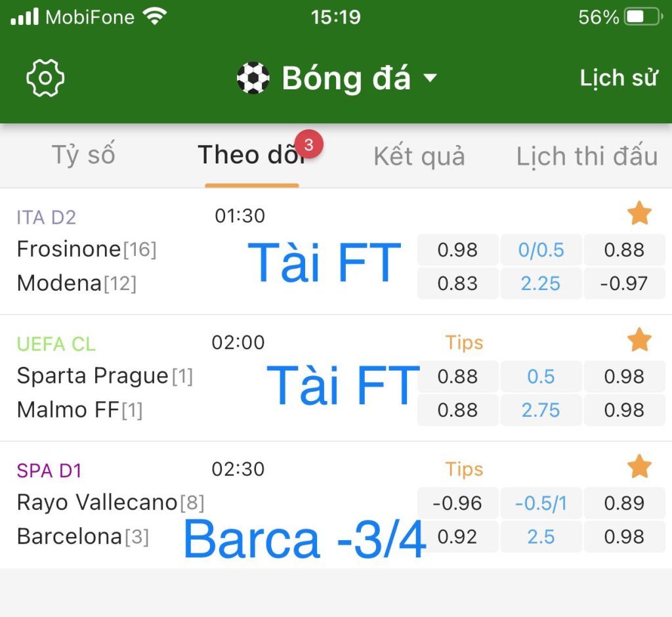Tap the 0/0.5 handicap for Frosinone

541,250
